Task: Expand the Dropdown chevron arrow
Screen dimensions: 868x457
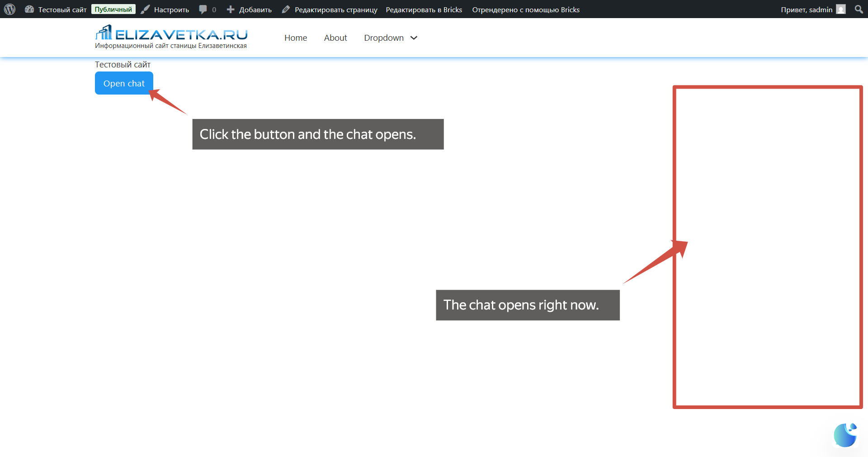Action: point(413,38)
